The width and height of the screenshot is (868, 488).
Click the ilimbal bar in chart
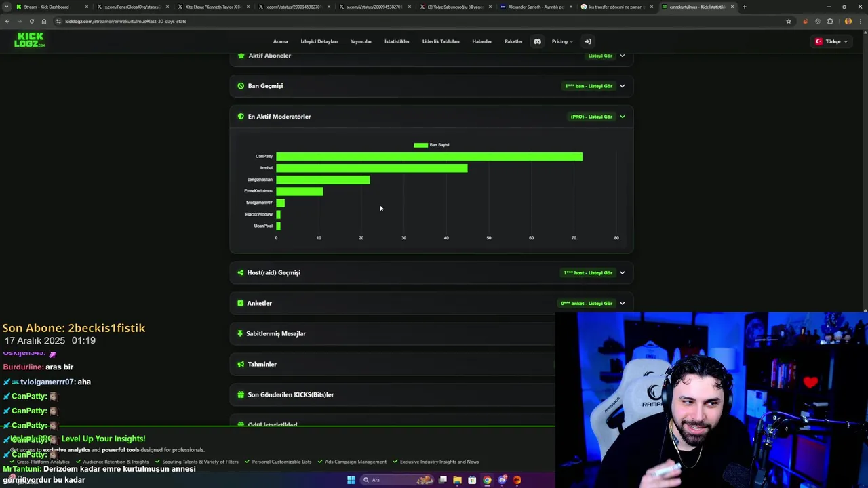click(372, 168)
